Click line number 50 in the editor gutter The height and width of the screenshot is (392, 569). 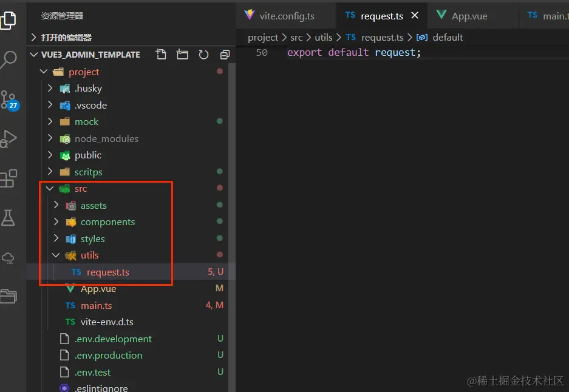point(262,53)
